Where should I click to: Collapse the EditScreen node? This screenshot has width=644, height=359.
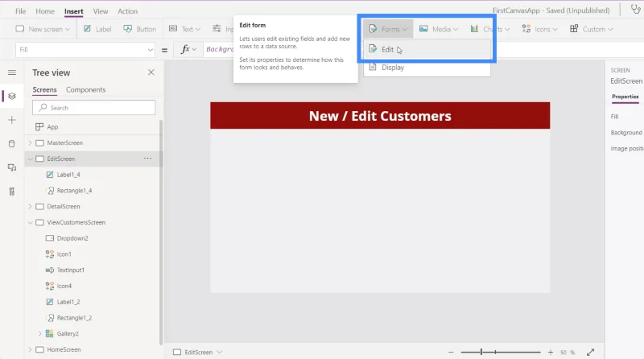point(30,159)
